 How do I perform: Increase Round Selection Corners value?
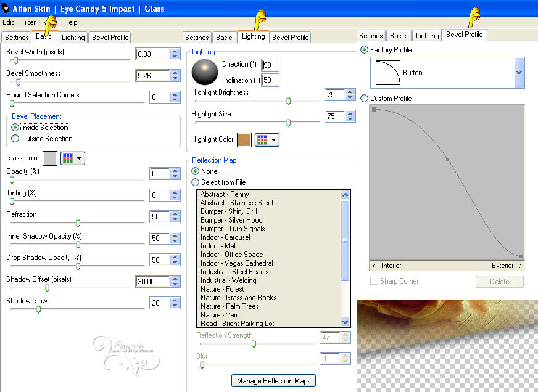point(175,94)
